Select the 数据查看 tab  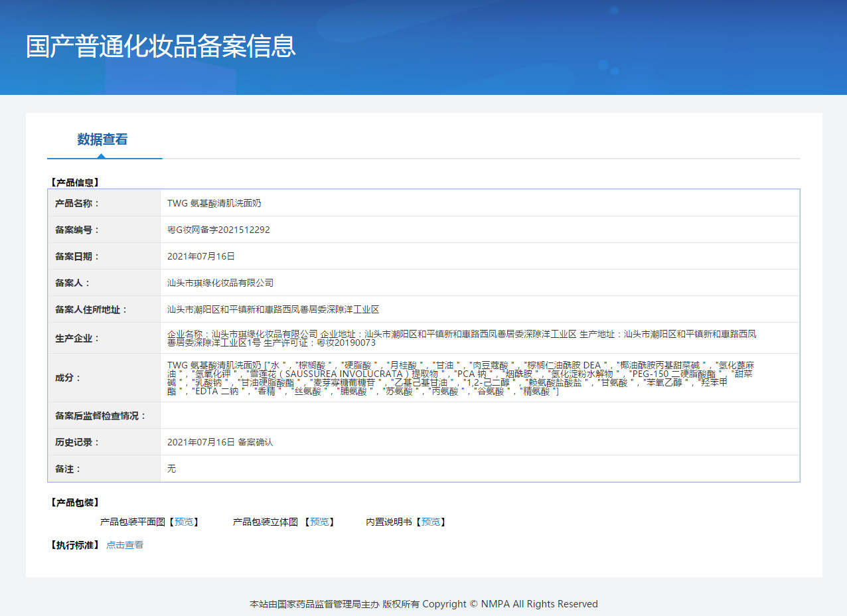coord(102,139)
